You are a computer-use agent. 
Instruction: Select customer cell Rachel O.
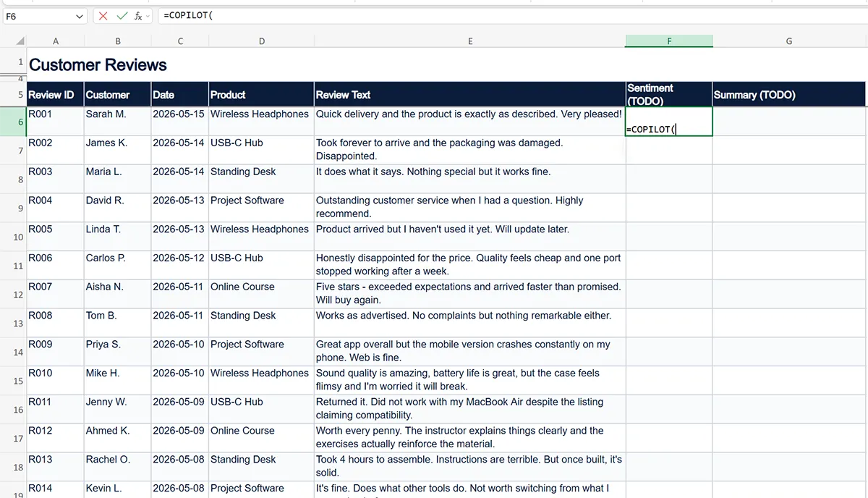(118, 467)
